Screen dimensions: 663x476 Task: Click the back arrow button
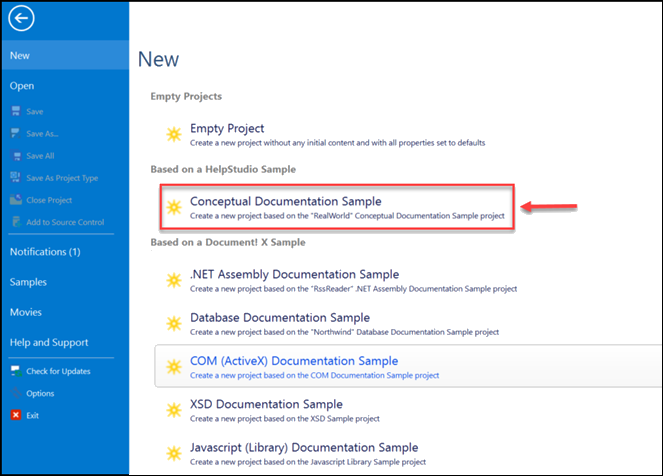(20, 18)
